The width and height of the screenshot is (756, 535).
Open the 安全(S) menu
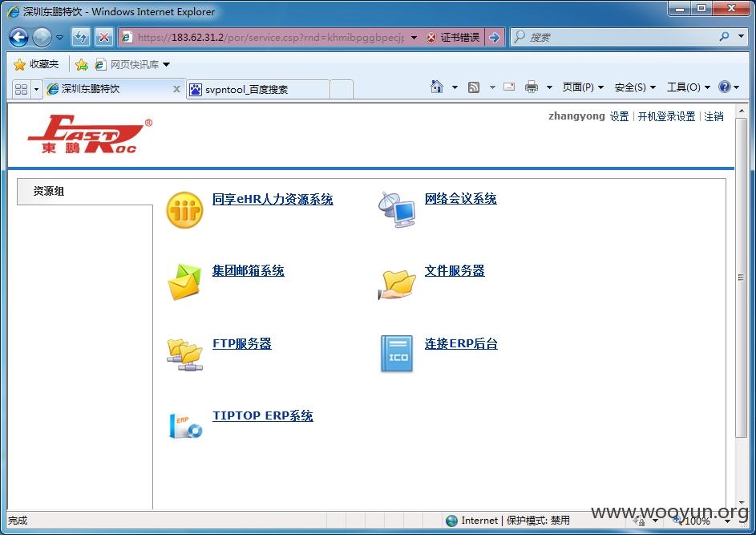[x=635, y=87]
